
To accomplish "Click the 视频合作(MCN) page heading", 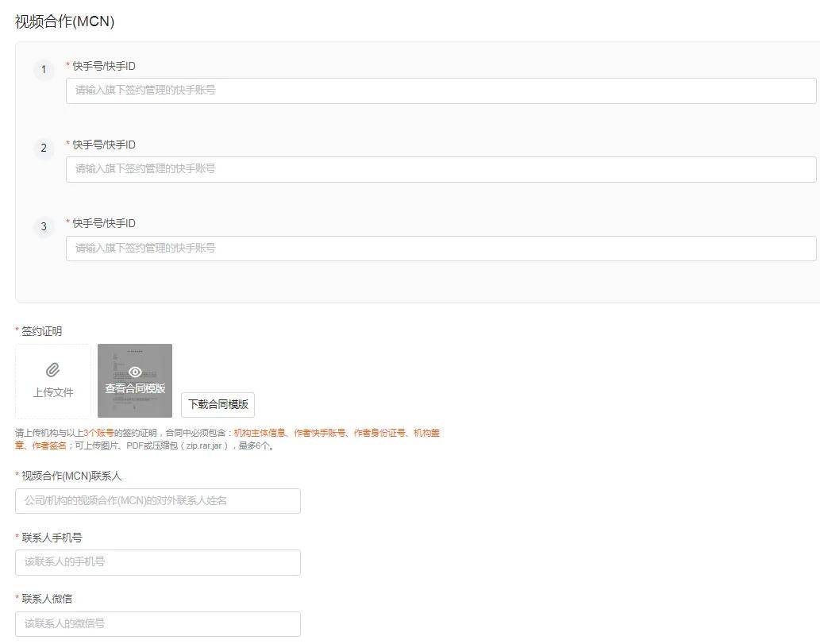I will [65, 21].
